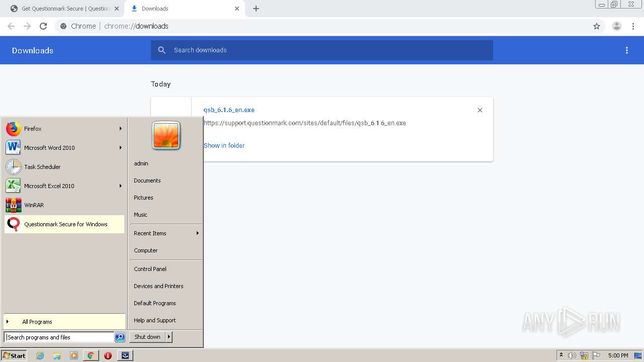Expand the Microsoft Word 2010 jump list arrow

click(x=121, y=148)
